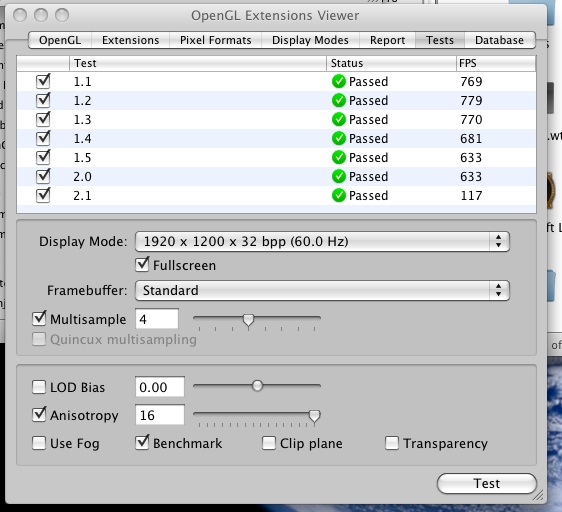Enable the LOD Bias checkbox
This screenshot has height=512, width=562.
pyautogui.click(x=39, y=387)
